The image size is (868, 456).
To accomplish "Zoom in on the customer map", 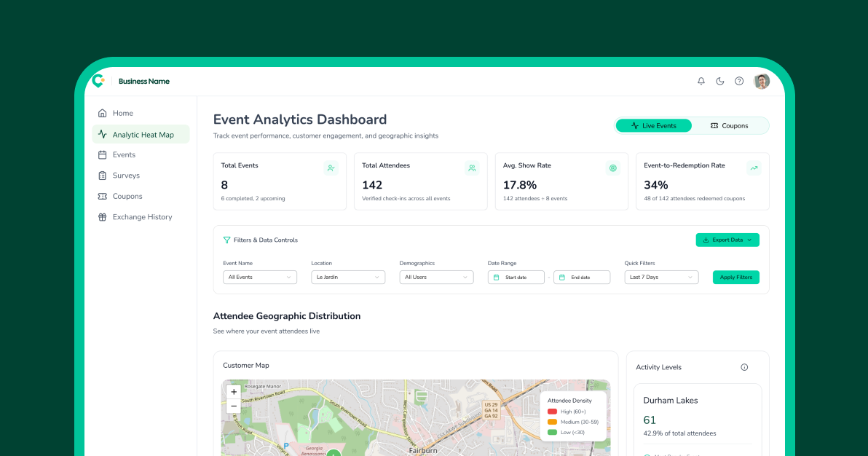I will point(234,392).
